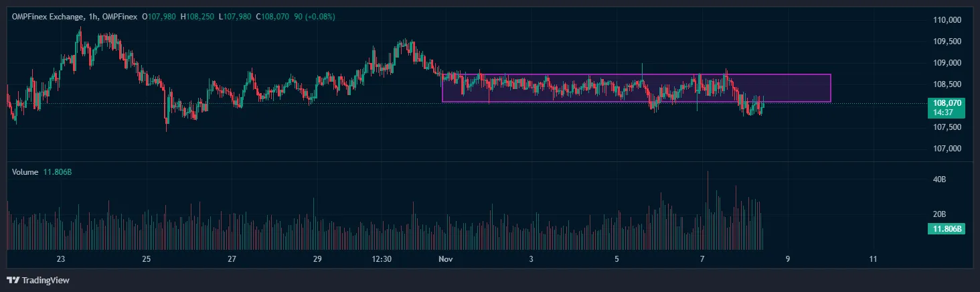Click the Volume indicator label
The width and height of the screenshot is (980, 292).
[25, 172]
